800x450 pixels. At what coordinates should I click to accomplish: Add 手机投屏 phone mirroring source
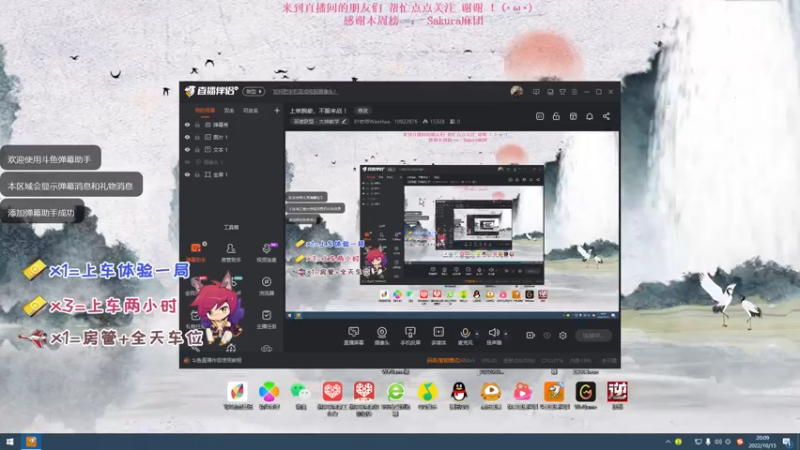tap(410, 336)
